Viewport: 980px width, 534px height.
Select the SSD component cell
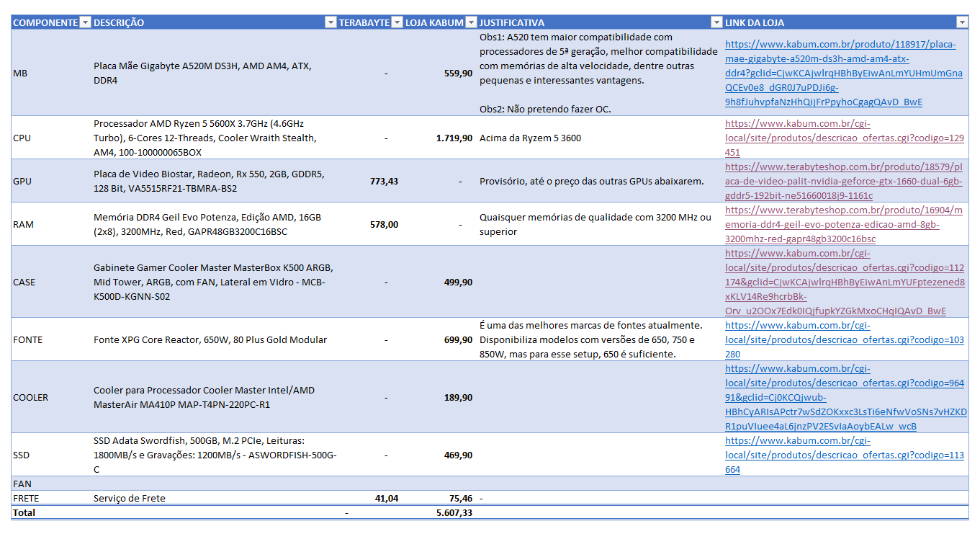pyautogui.click(x=52, y=455)
